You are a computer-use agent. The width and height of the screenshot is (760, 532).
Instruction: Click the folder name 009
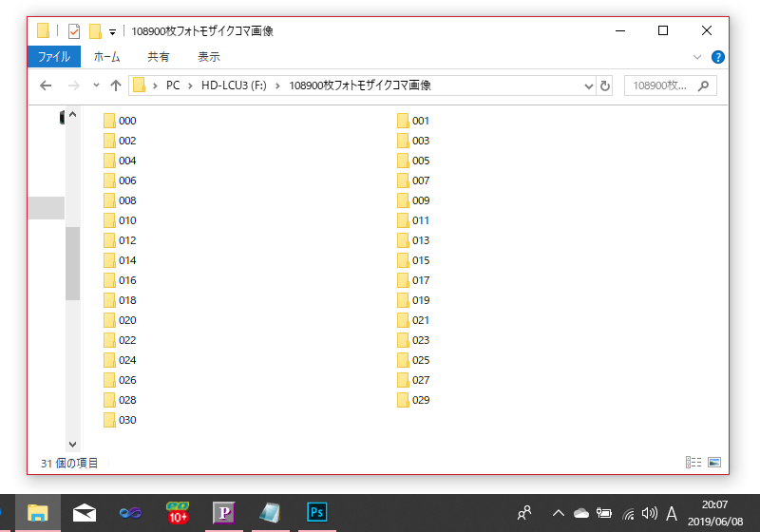click(x=421, y=200)
